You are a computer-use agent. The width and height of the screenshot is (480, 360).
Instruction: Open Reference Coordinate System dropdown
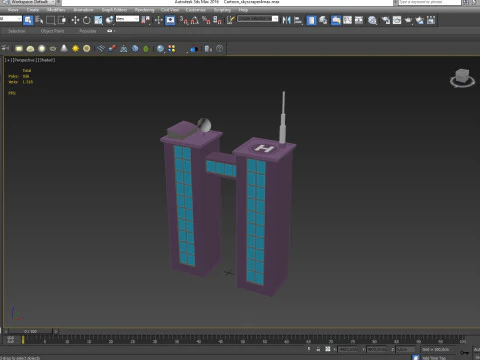(127, 19)
